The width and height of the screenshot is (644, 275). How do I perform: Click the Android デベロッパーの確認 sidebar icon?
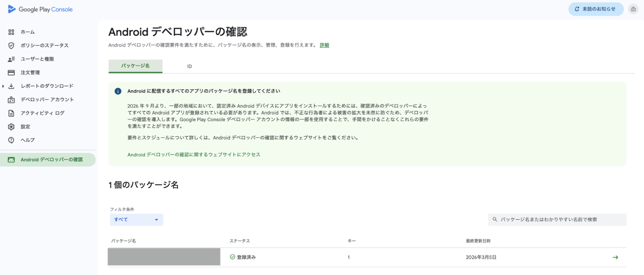click(x=11, y=160)
